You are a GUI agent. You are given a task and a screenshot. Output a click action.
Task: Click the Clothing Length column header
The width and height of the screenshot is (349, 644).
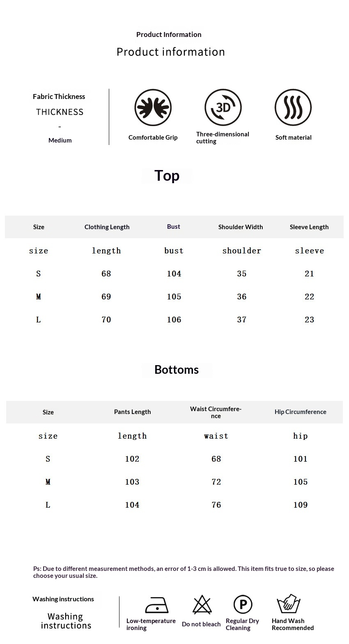coord(107,227)
